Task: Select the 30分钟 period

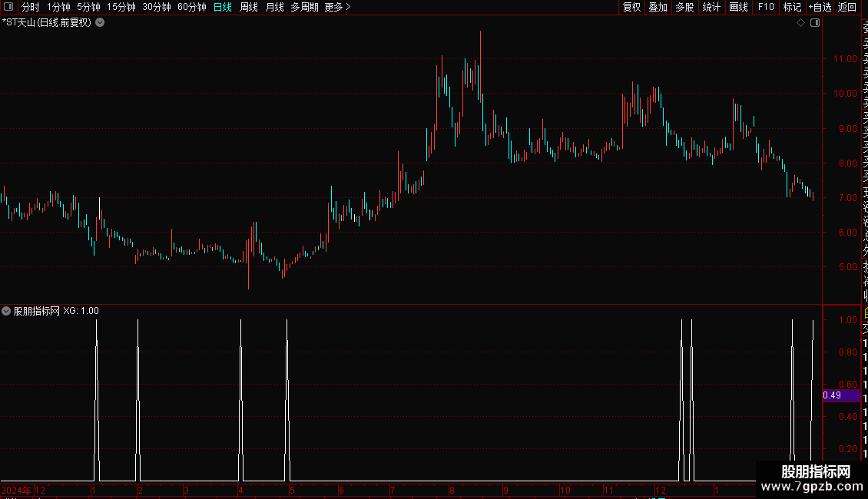Action: [x=157, y=7]
